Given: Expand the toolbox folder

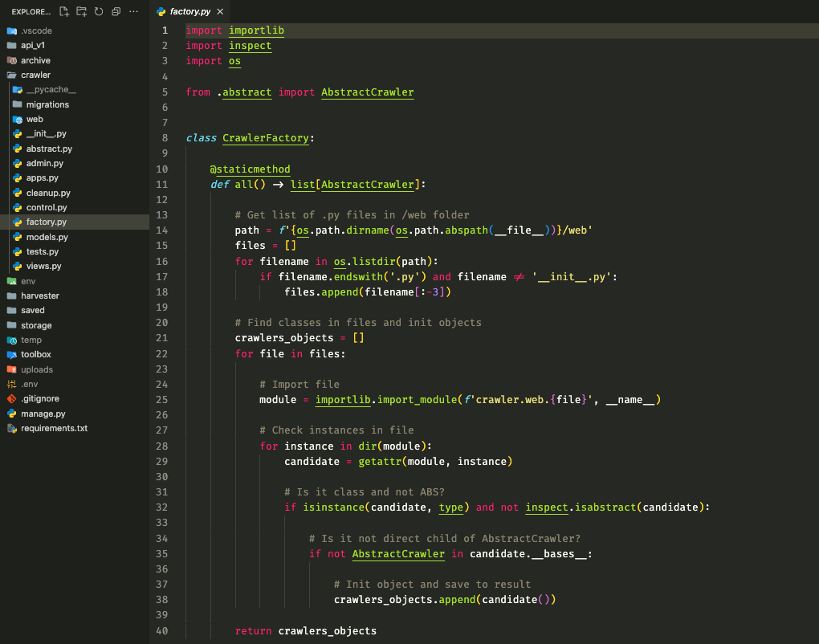Looking at the screenshot, I should point(75,355).
